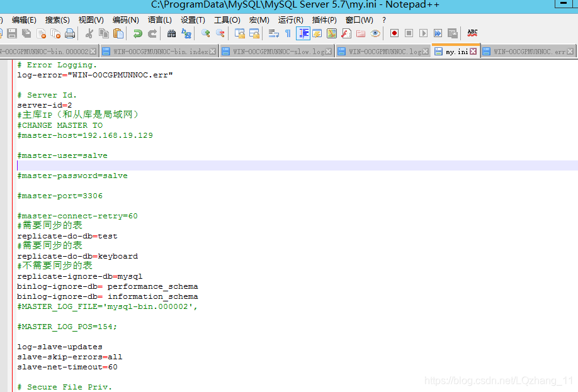
Task: Click the green Undo arrow icon
Action: (137, 33)
